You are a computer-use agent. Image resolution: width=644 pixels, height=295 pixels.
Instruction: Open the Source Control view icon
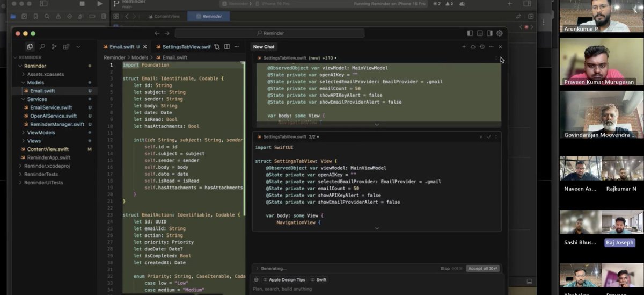[x=54, y=47]
